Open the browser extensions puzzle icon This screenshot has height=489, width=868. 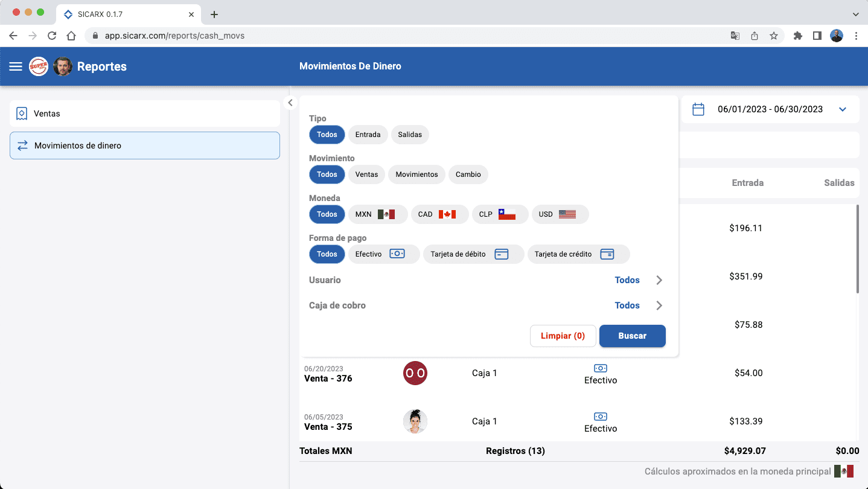click(797, 36)
